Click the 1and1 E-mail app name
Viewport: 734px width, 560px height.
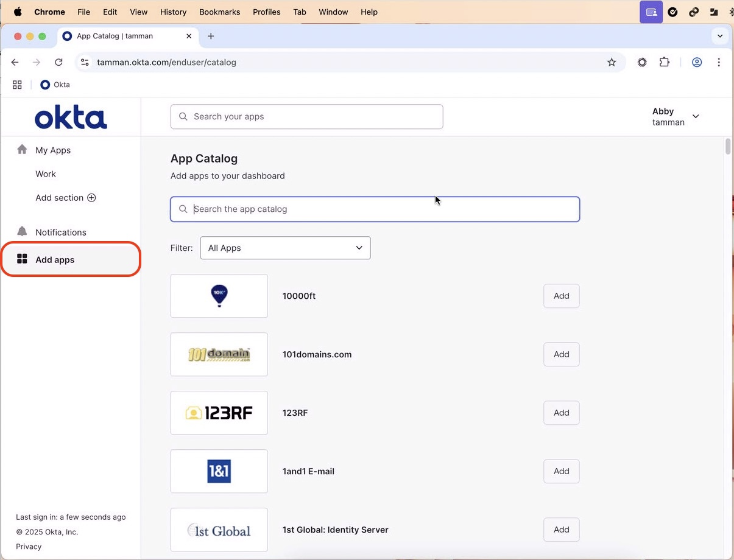point(308,472)
